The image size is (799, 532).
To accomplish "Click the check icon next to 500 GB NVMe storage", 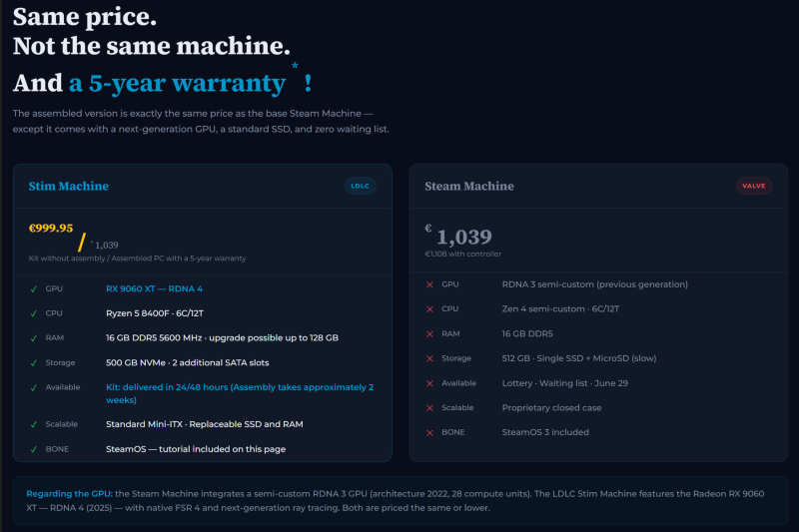I will [x=34, y=363].
